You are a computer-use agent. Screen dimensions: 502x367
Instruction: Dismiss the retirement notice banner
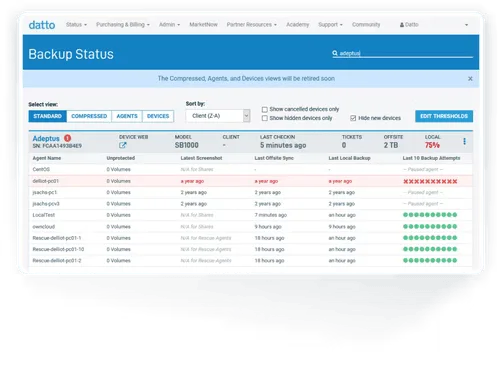(470, 79)
